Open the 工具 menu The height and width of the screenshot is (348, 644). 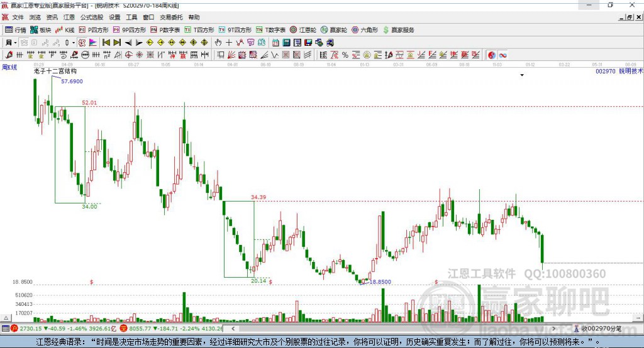131,17
